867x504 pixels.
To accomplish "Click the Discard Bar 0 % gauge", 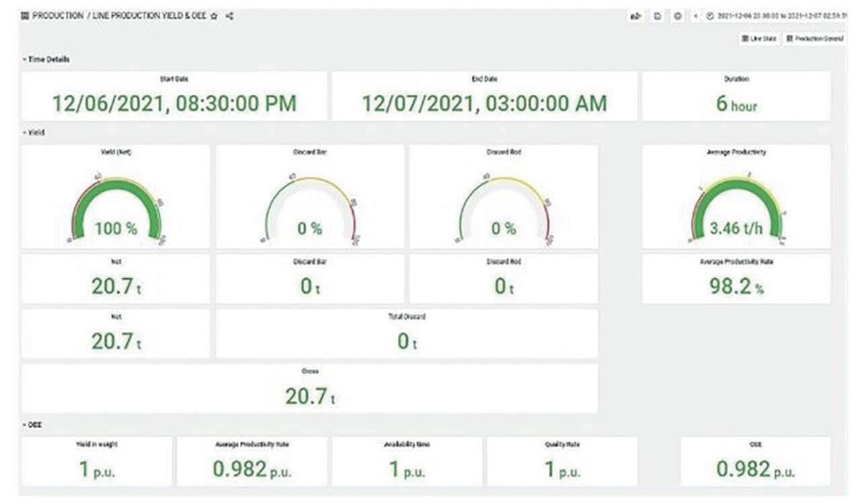I will click(310, 205).
